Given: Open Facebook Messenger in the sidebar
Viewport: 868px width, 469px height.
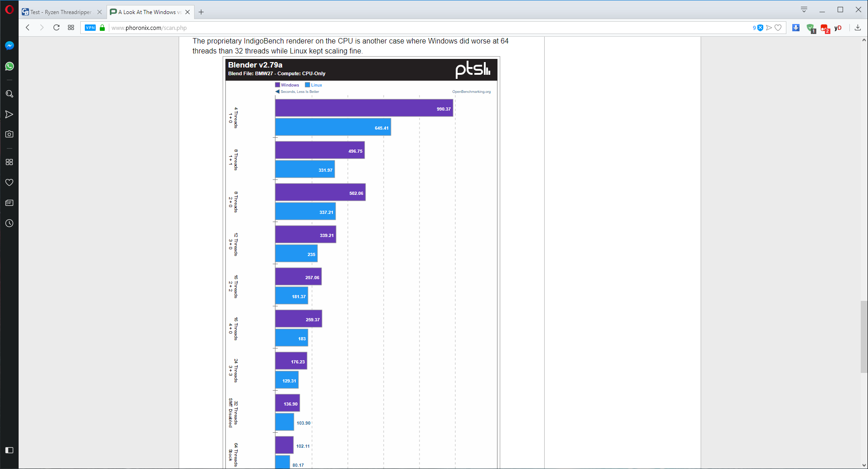Looking at the screenshot, I should pos(9,46).
